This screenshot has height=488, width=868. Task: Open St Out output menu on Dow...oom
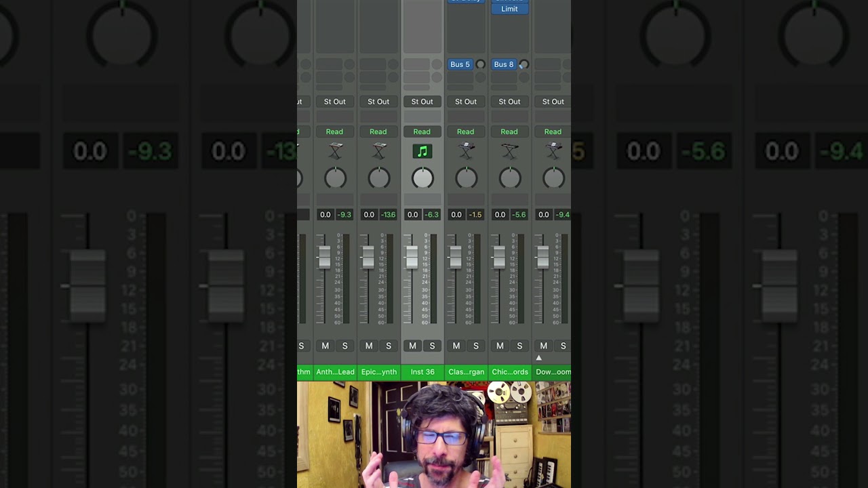[553, 102]
